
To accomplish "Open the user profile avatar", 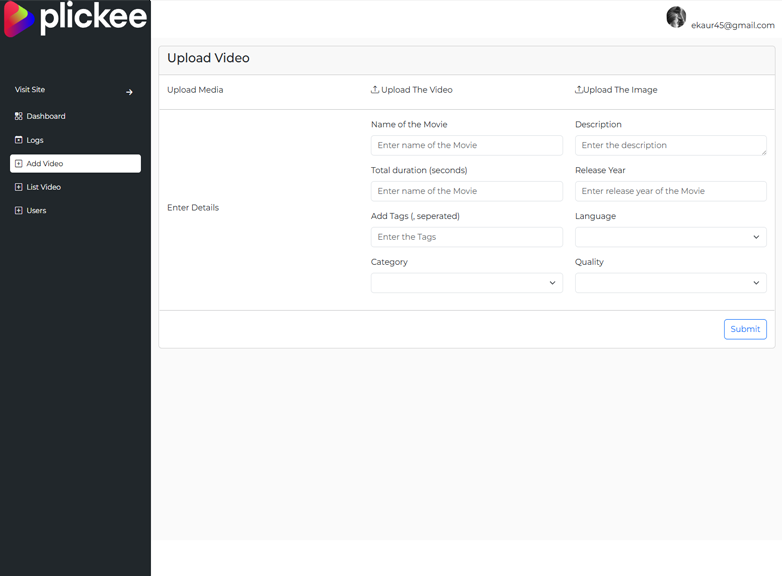I will pos(676,17).
